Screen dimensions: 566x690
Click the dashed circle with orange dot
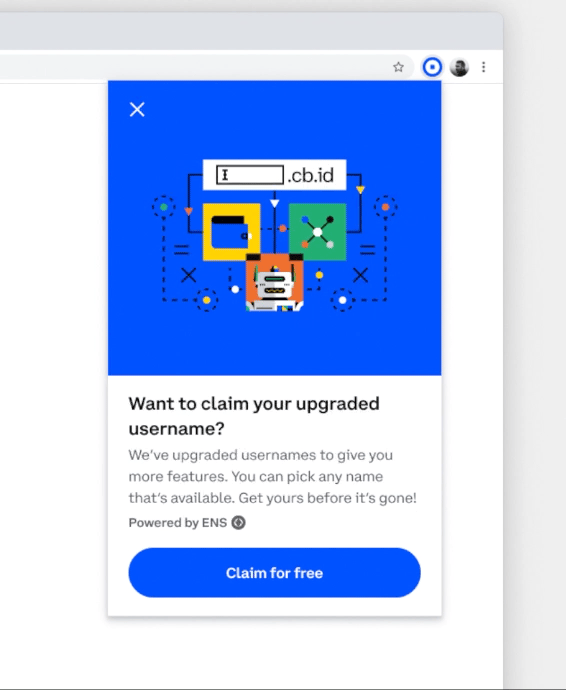pos(386,206)
